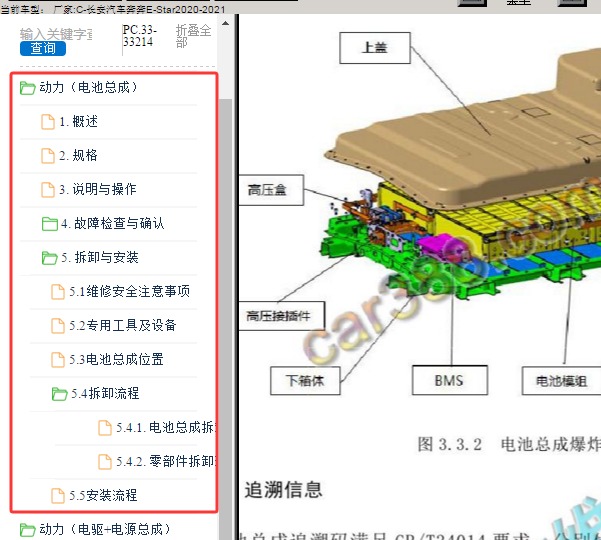
Task: Click the 高压接插件 label in the diagram
Action: tap(282, 316)
